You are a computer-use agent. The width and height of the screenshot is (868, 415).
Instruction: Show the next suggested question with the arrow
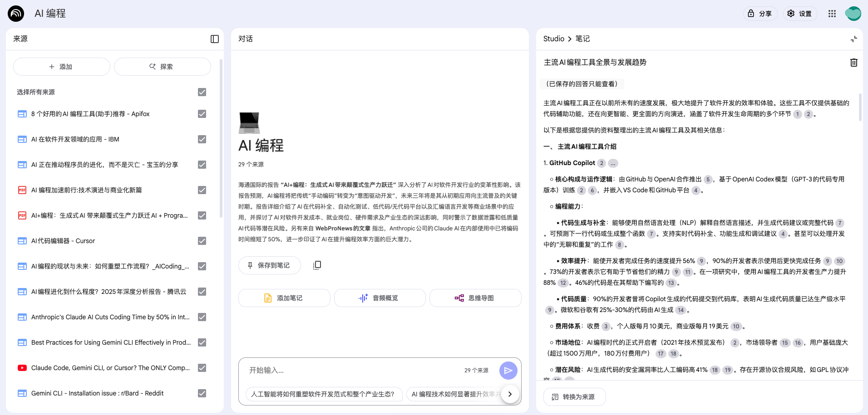pos(510,394)
